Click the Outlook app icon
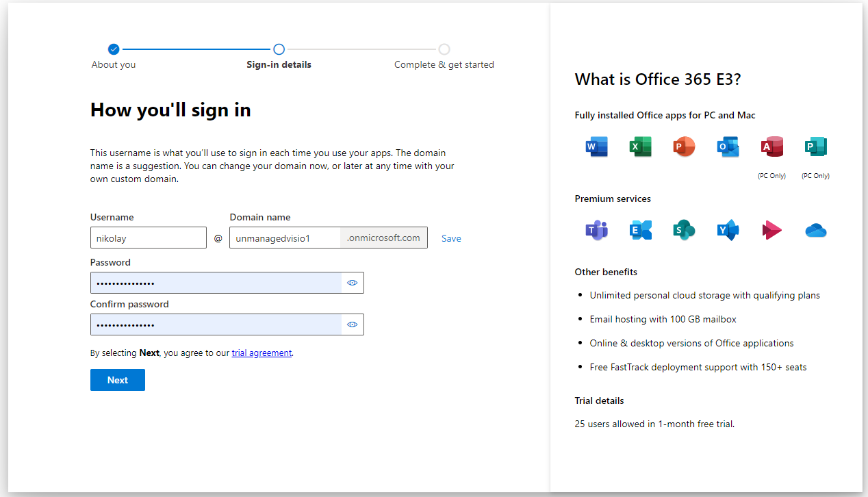868x497 pixels. coord(728,146)
